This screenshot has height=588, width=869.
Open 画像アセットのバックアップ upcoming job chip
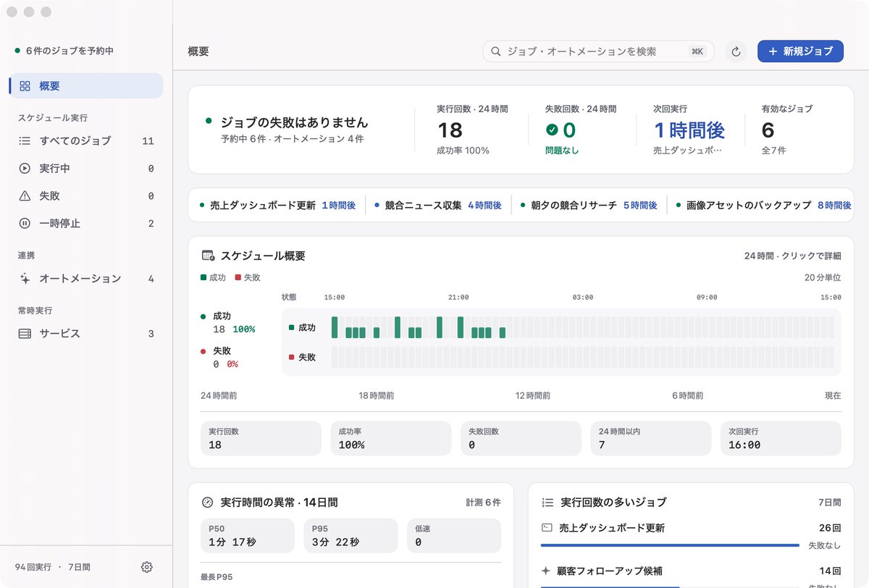coord(763,206)
